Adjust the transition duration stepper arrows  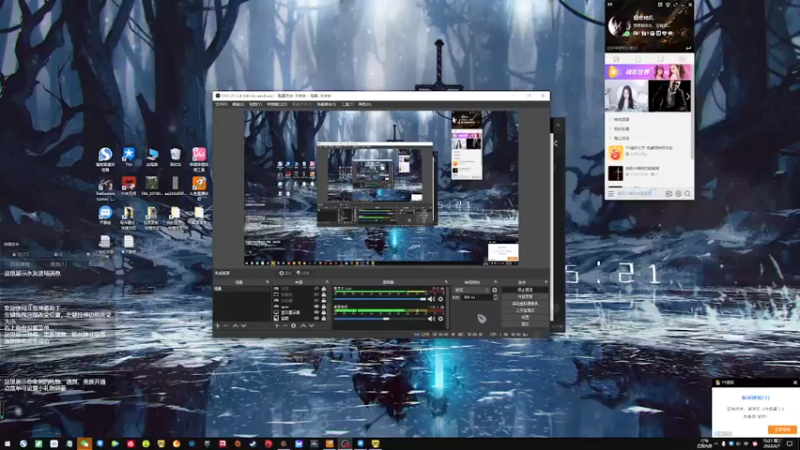click(495, 297)
